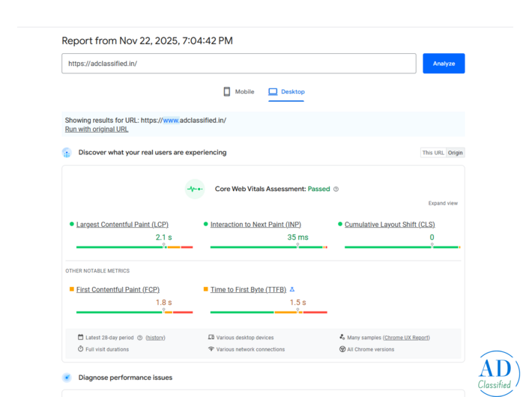Open Cumulative Layout Shift (CLS) link
The image size is (532, 397).
tap(390, 225)
